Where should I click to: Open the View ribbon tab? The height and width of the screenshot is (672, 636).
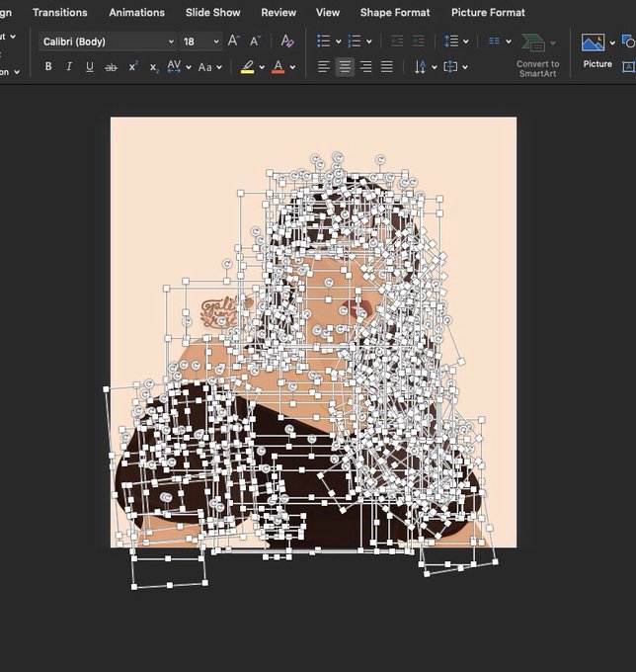point(328,13)
